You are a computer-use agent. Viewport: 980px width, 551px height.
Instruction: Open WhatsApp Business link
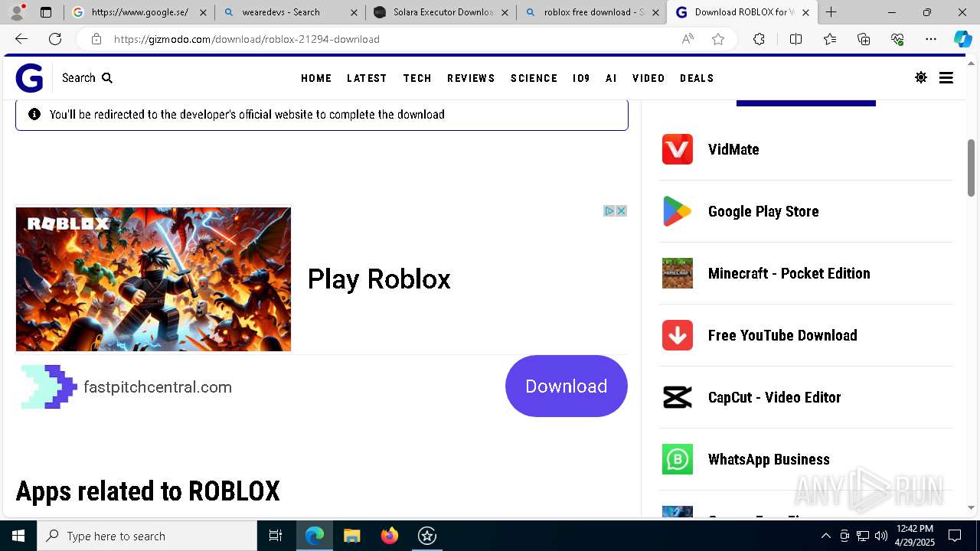click(769, 459)
